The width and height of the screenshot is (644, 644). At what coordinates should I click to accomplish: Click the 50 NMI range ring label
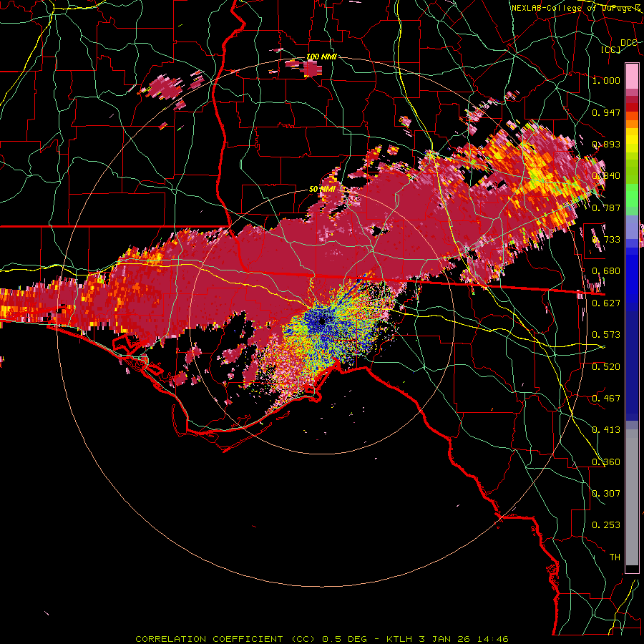(323, 189)
